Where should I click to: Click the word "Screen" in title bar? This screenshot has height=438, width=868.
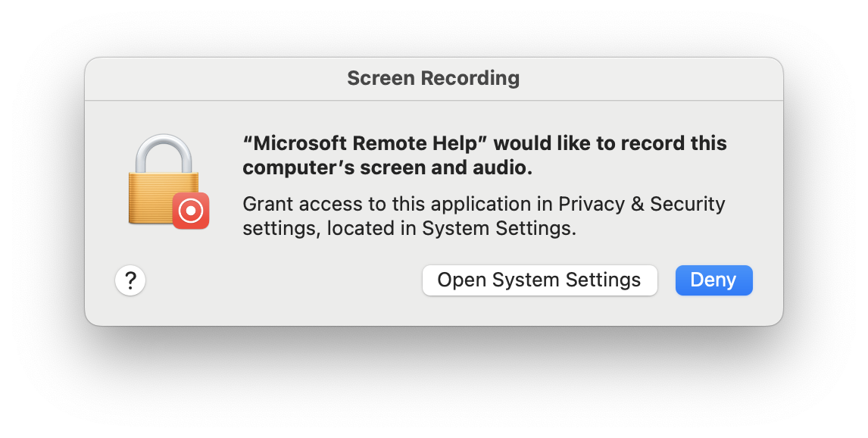tap(381, 79)
